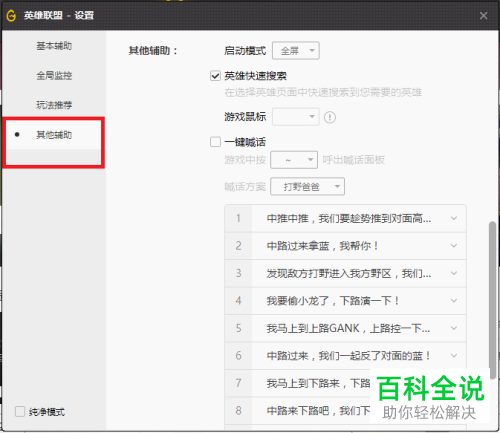Open the 全局监控 settings section
The height and width of the screenshot is (433, 500).
point(54,76)
